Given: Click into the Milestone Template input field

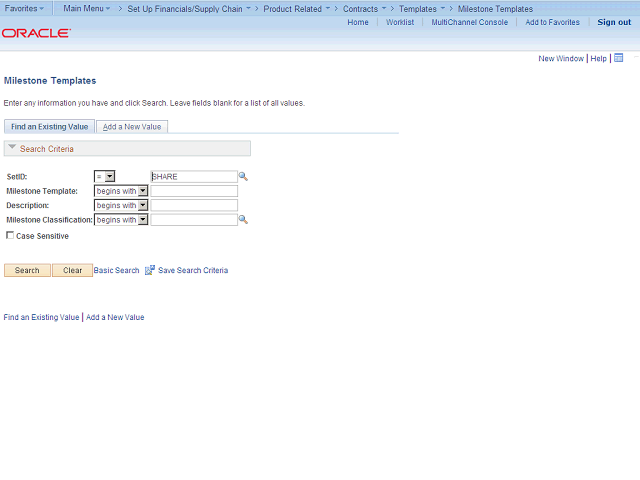Looking at the screenshot, I should 194,191.
